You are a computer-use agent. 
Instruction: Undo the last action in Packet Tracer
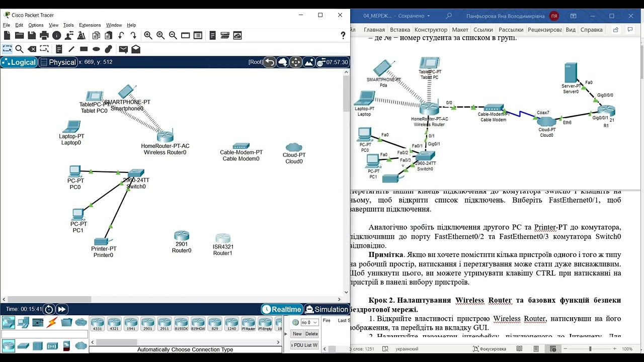(121, 35)
